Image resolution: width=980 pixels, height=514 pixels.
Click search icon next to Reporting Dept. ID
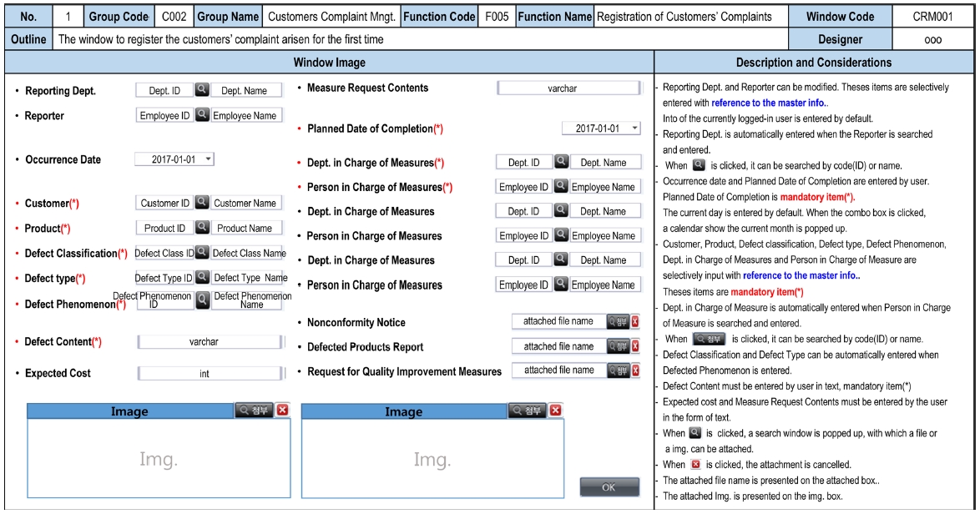tap(202, 91)
